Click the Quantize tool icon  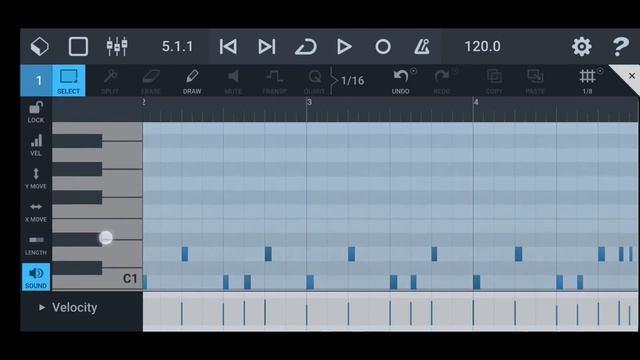coord(315,82)
